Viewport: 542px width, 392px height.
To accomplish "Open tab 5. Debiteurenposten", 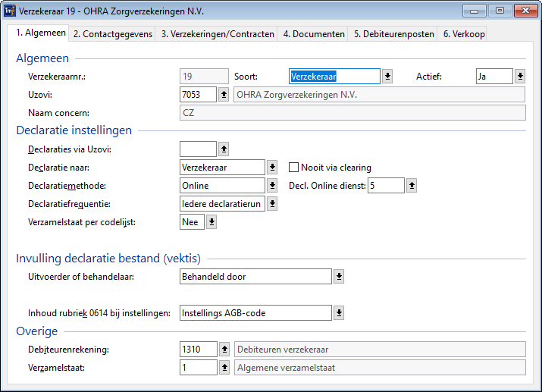I will (393, 34).
